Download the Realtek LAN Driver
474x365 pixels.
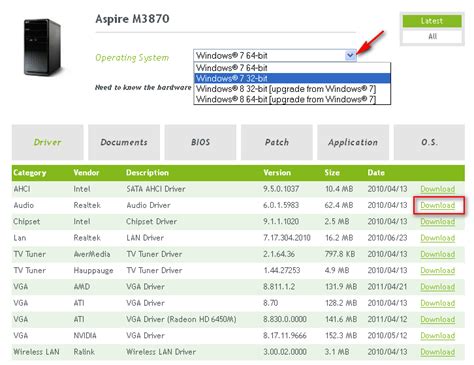[437, 238]
